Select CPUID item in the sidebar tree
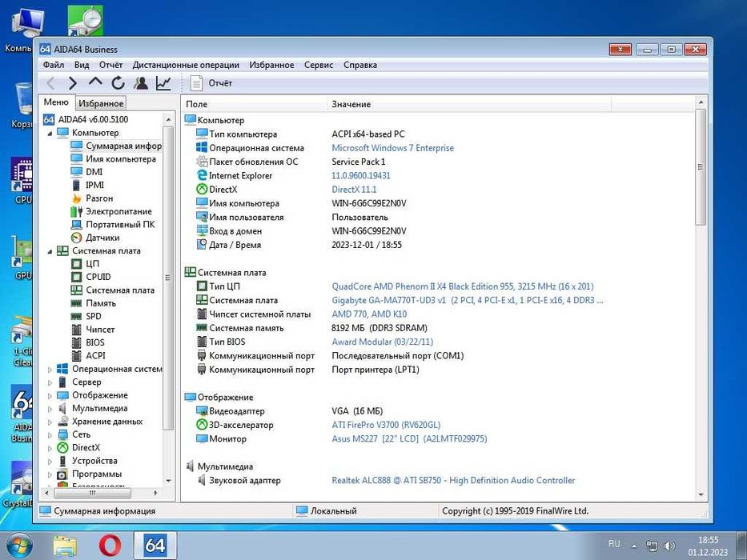747x560 pixels. click(x=98, y=277)
